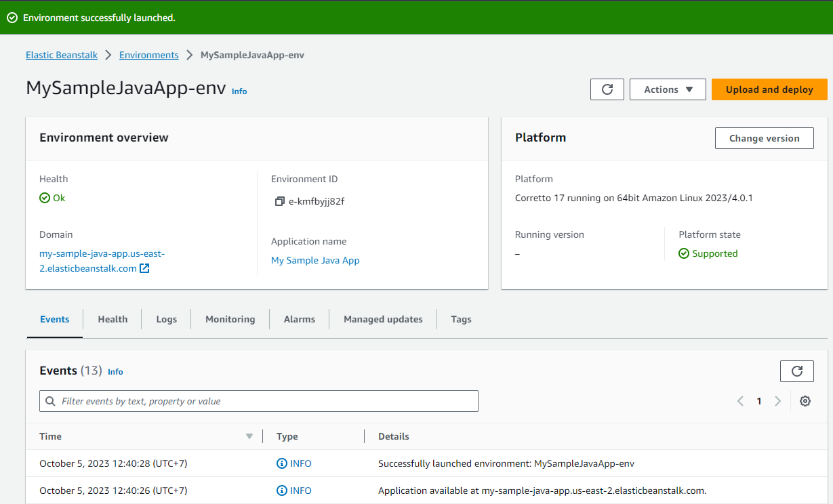
Task: Open the My Sample Java App application link
Action: coord(315,260)
